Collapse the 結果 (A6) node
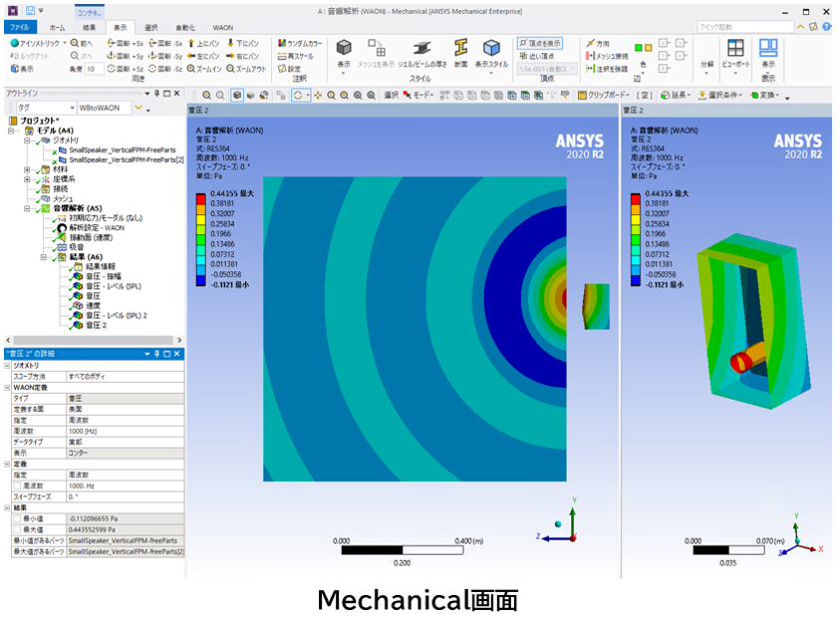 click(44, 257)
